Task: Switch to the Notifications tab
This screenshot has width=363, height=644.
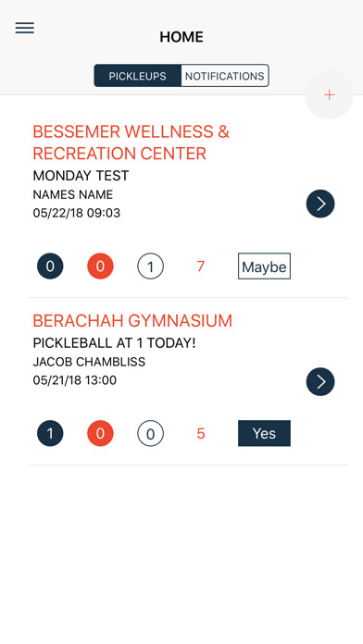Action: click(225, 76)
